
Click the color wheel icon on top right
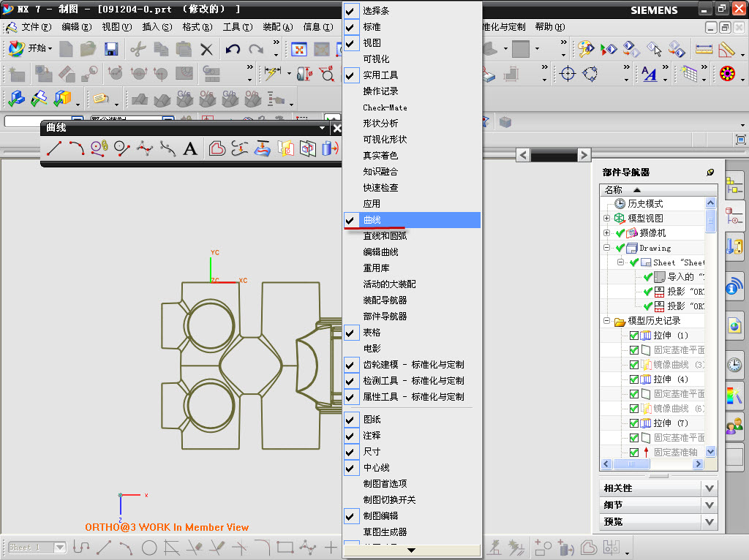coord(728,74)
